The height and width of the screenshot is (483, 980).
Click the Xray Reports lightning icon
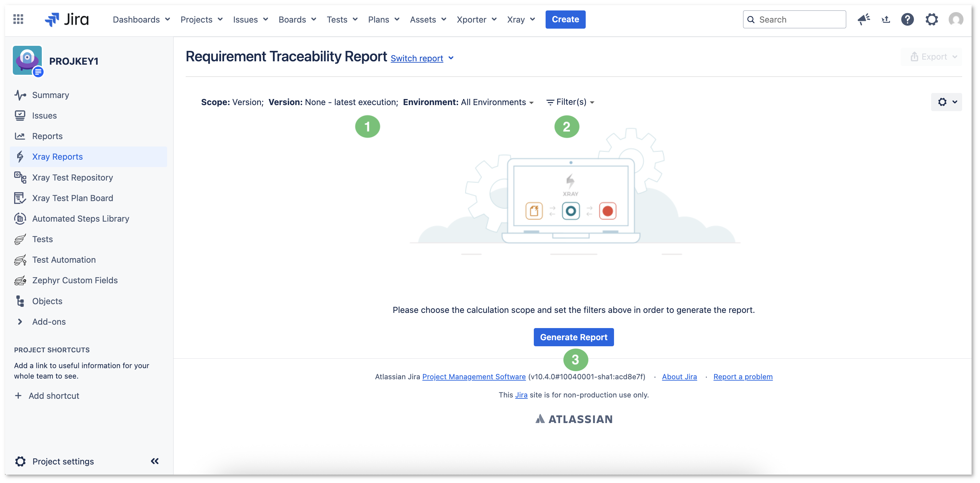(20, 156)
